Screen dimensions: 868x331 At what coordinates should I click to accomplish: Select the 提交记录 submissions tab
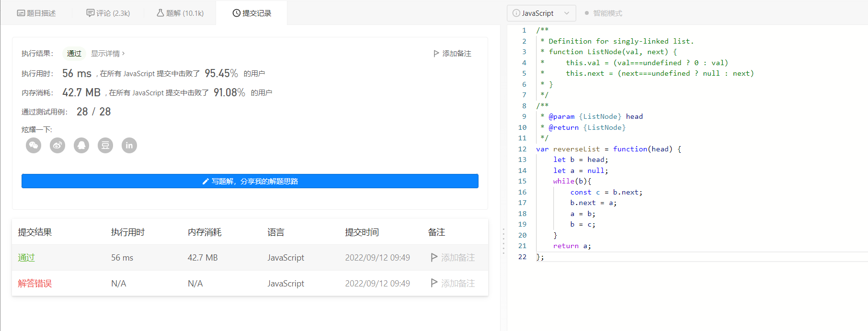(252, 13)
